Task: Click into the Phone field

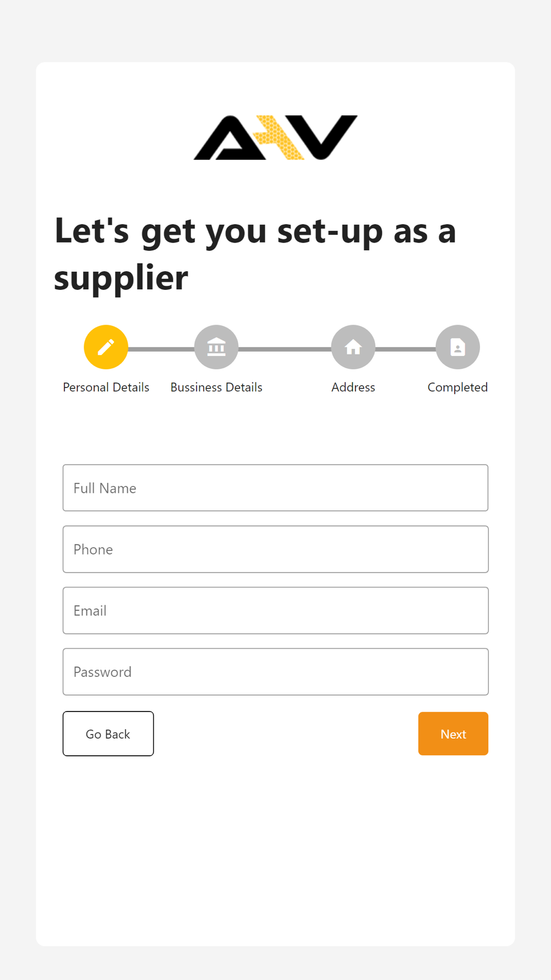Action: [x=275, y=549]
